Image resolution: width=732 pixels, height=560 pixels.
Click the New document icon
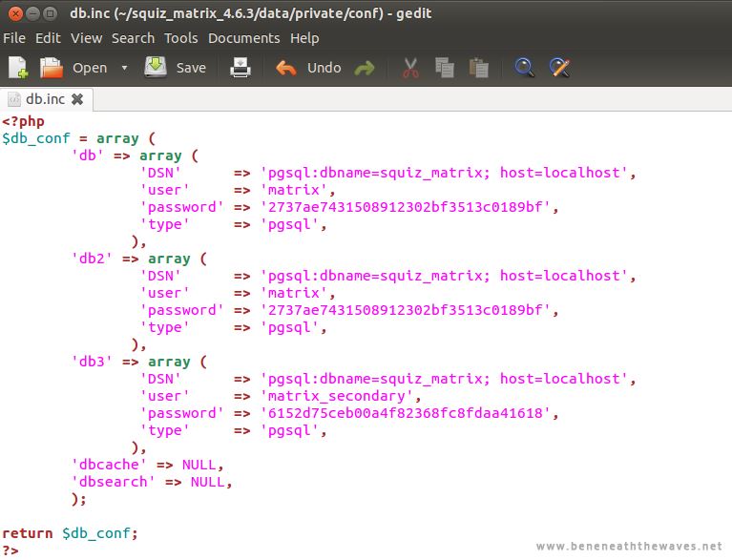[18, 68]
